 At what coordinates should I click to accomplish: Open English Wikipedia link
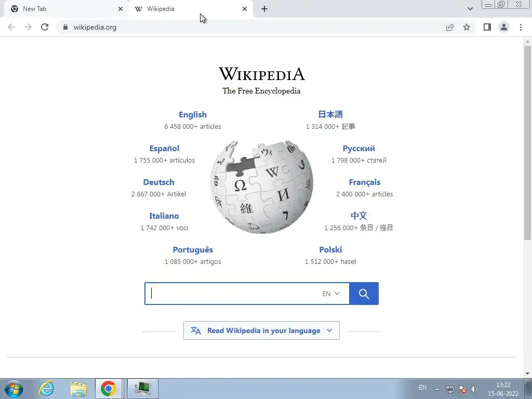193,115
